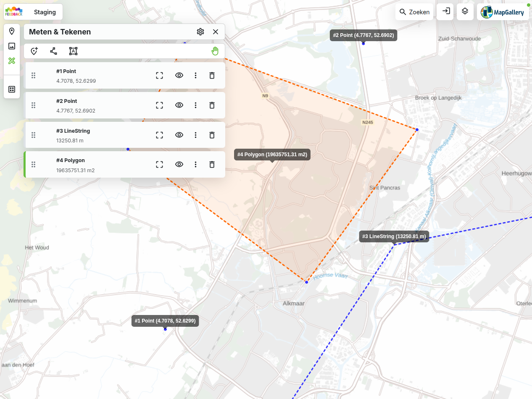The image size is (532, 399).
Task: Delete the #1 Point measurement
Action: click(212, 76)
